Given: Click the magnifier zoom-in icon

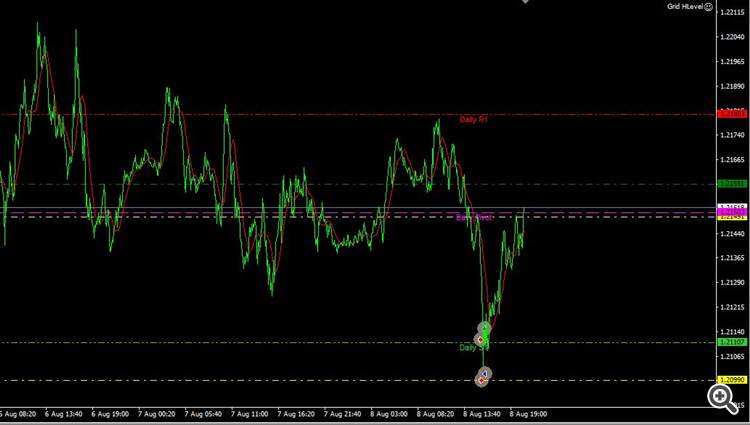Looking at the screenshot, I should (722, 399).
